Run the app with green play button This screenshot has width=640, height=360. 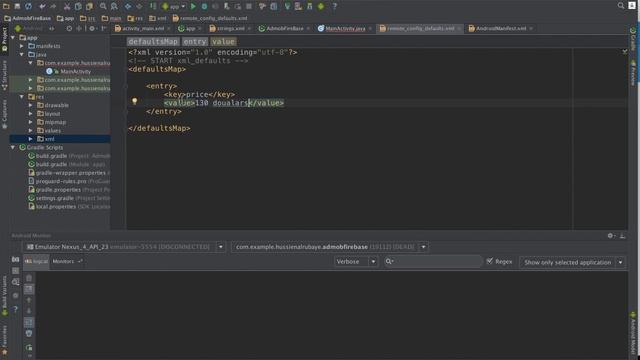click(193, 6)
